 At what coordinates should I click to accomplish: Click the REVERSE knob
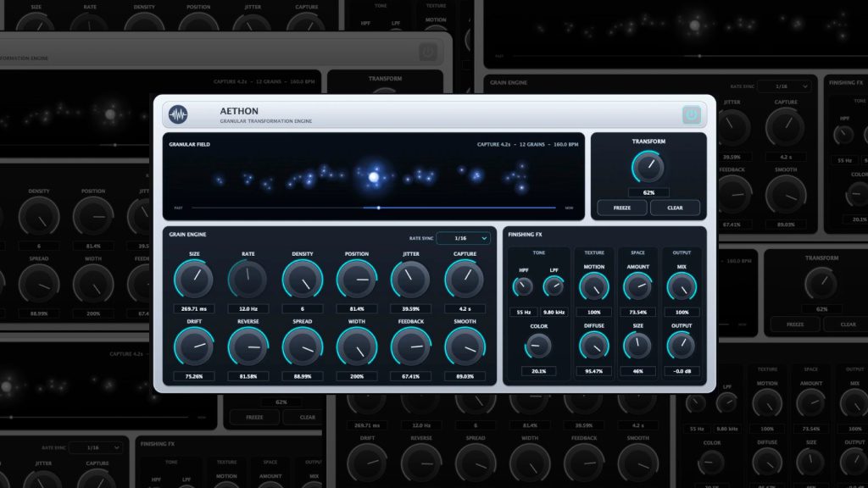[248, 347]
